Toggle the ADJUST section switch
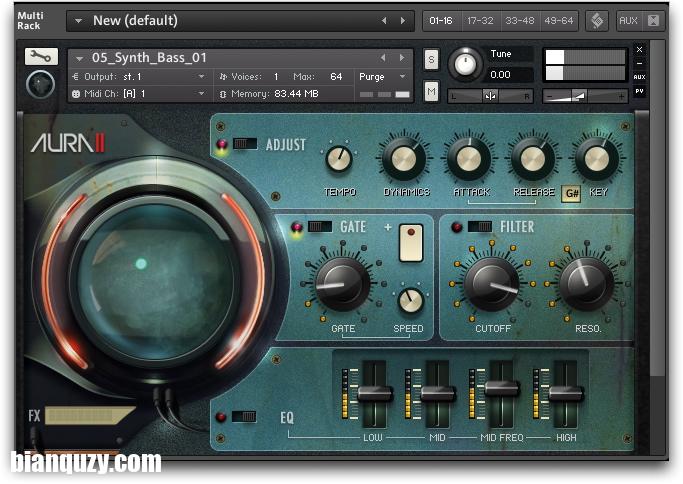The image size is (683, 484). tap(245, 144)
